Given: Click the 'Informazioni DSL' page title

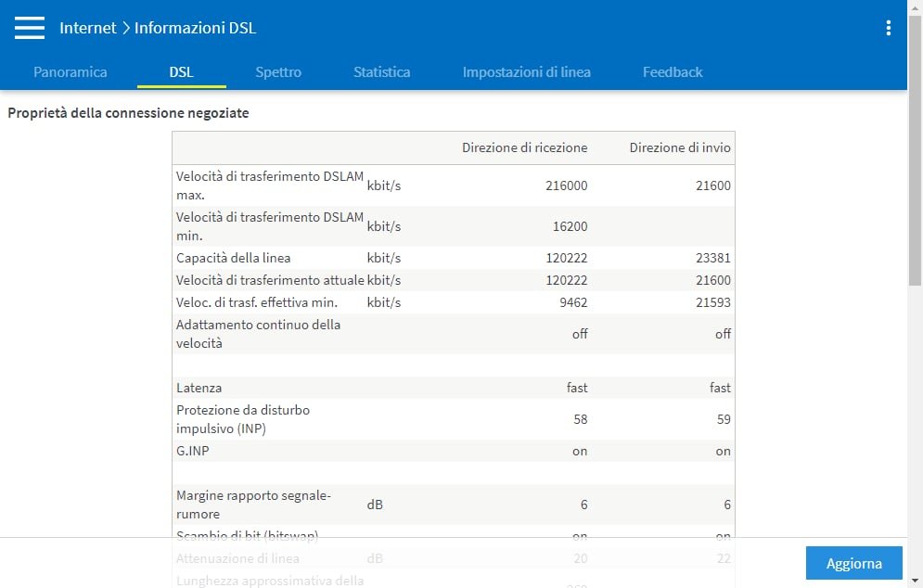Looking at the screenshot, I should tap(196, 28).
